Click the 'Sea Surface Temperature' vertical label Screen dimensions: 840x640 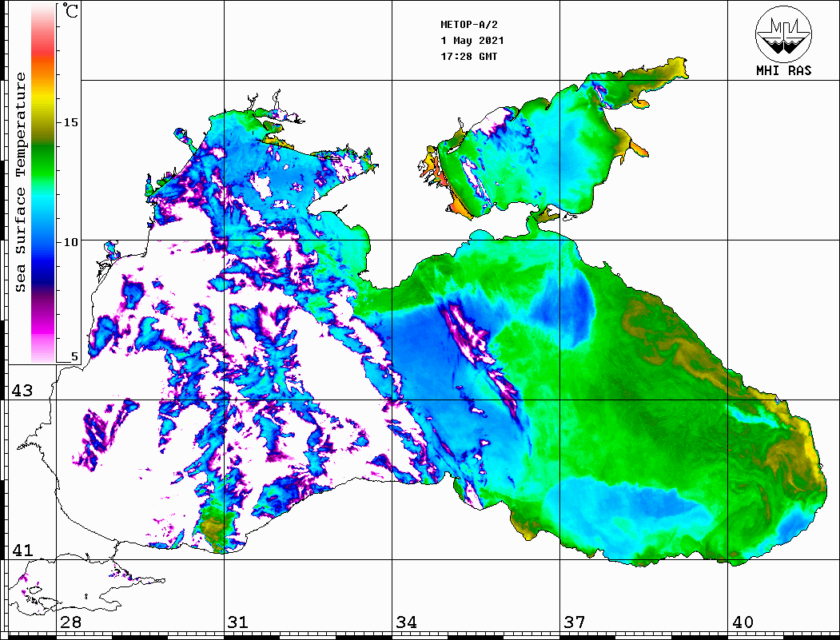[20, 182]
